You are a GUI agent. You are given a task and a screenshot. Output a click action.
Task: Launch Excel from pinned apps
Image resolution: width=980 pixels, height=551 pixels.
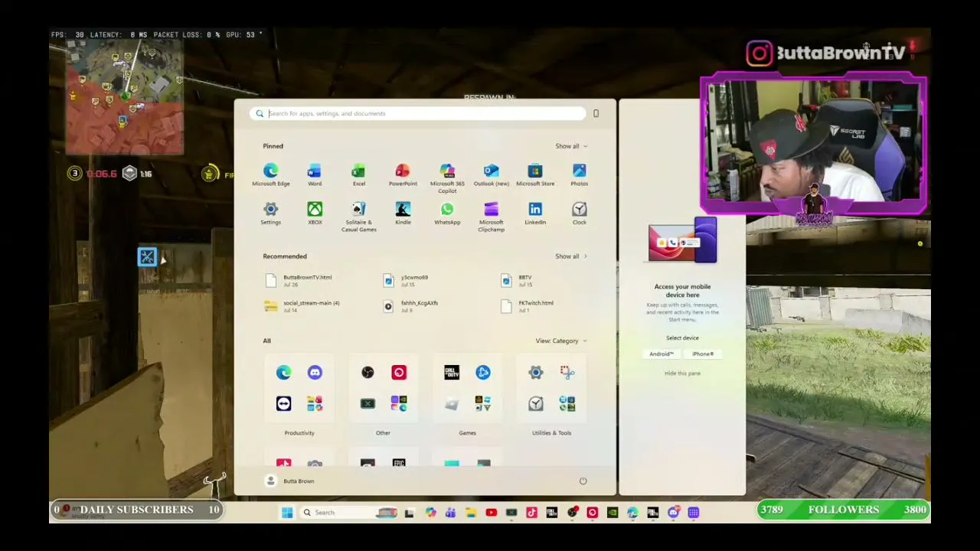click(359, 174)
